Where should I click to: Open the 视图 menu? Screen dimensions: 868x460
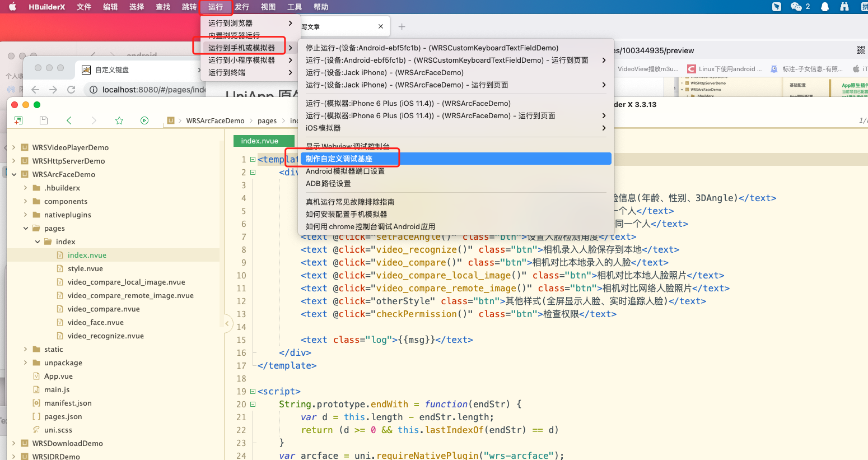pyautogui.click(x=268, y=7)
